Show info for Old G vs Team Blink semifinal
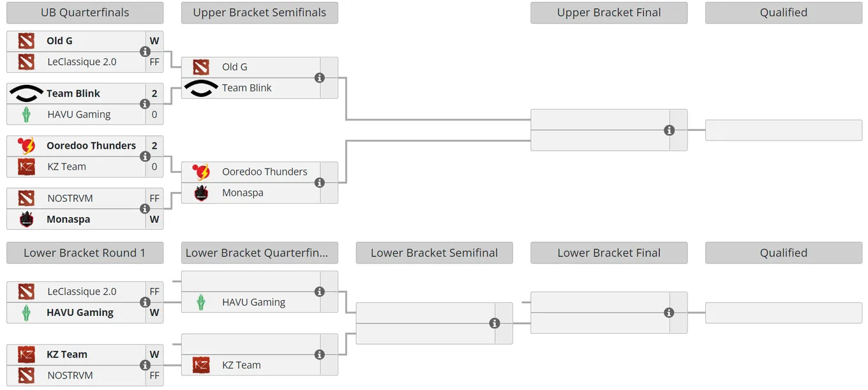Screen dimensions: 868x390 coord(320,78)
